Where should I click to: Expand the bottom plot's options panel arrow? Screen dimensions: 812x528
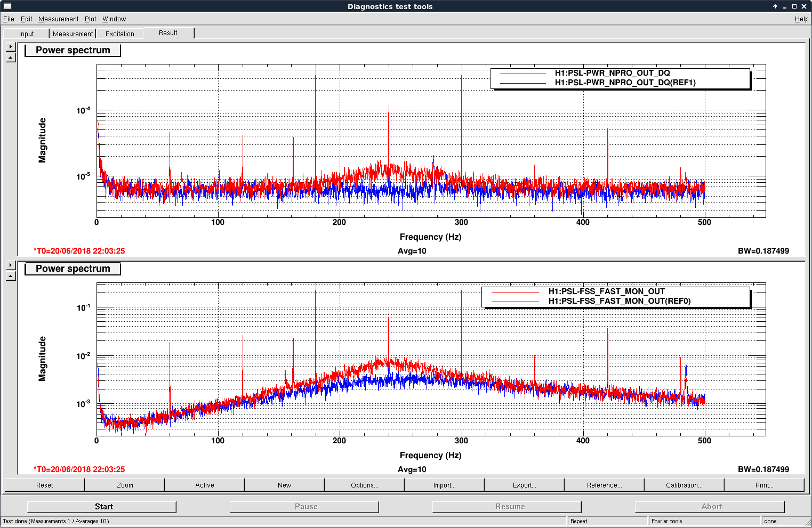[x=11, y=265]
